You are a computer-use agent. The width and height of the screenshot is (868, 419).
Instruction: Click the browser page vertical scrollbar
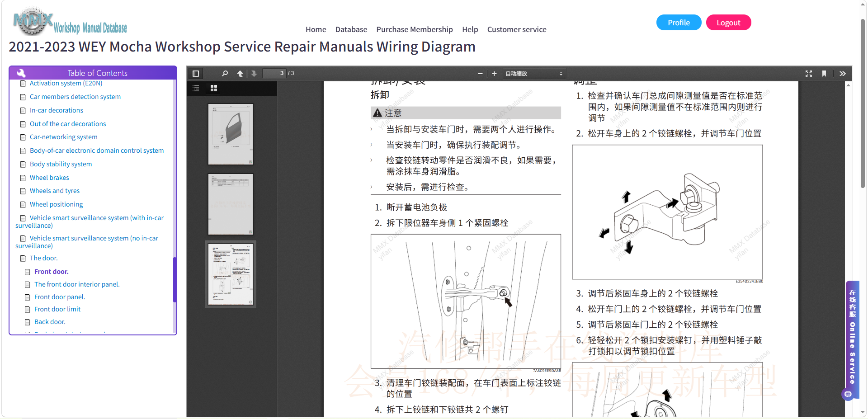(863, 103)
